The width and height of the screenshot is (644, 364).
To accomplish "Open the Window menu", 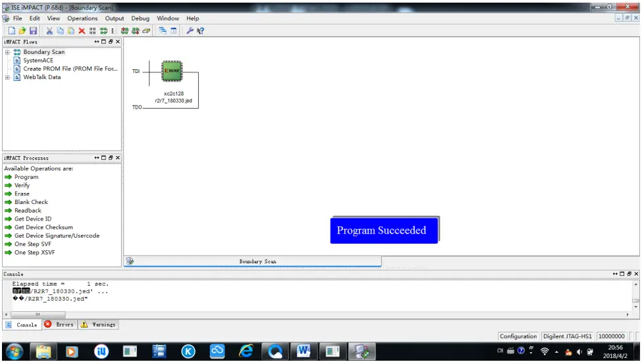I will (x=168, y=18).
